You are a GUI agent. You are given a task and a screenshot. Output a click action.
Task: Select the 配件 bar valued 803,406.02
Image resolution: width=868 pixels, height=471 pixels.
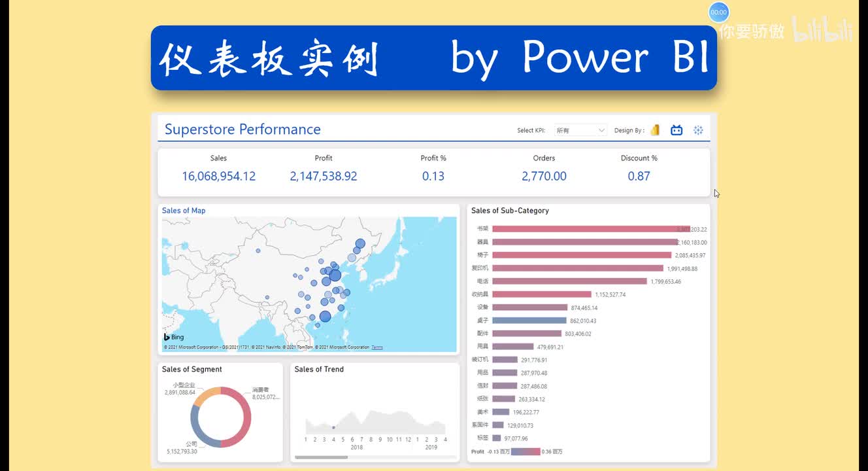coord(527,334)
